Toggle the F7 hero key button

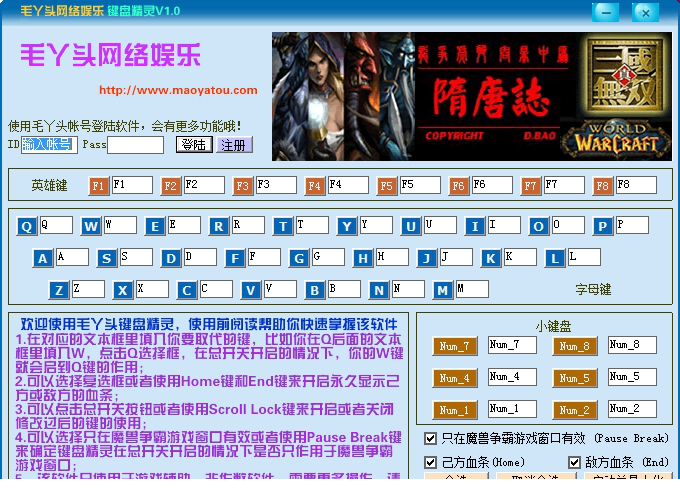click(x=530, y=186)
